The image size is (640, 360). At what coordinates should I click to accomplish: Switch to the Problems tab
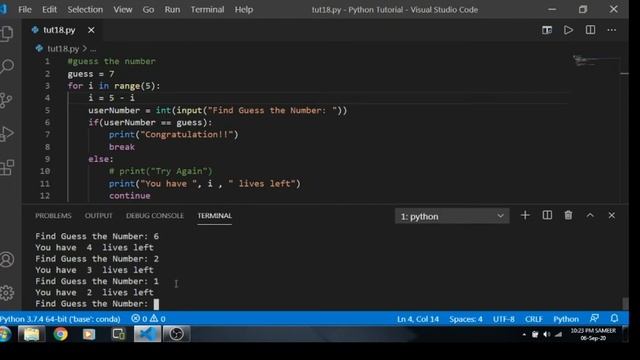point(53,216)
